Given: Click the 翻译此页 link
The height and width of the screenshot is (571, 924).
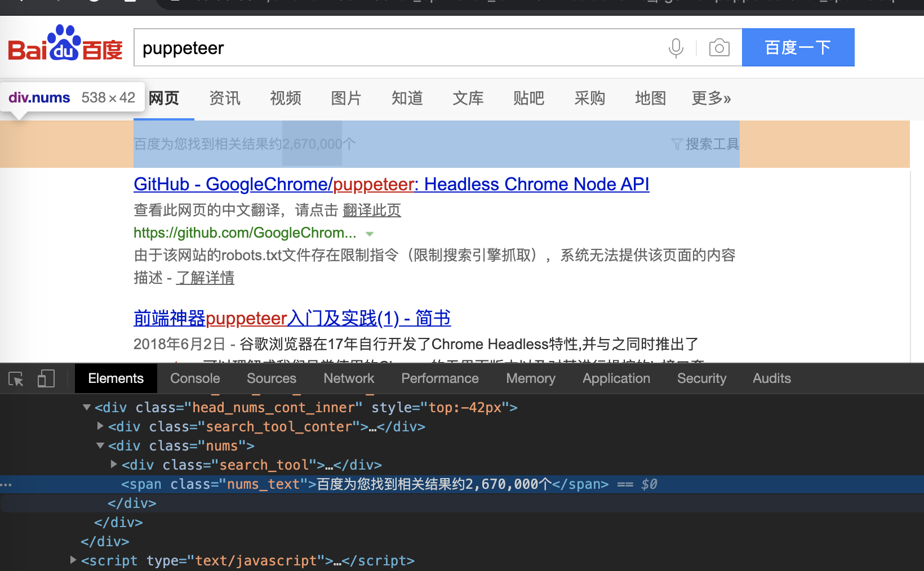Looking at the screenshot, I should point(372,211).
